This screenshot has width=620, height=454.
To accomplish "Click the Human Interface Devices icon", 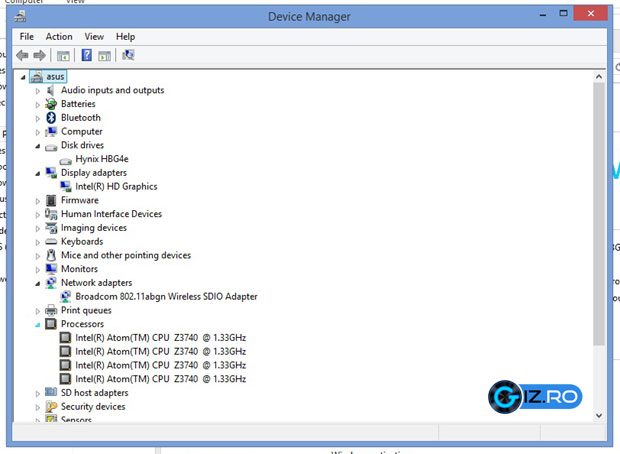I will coord(51,214).
